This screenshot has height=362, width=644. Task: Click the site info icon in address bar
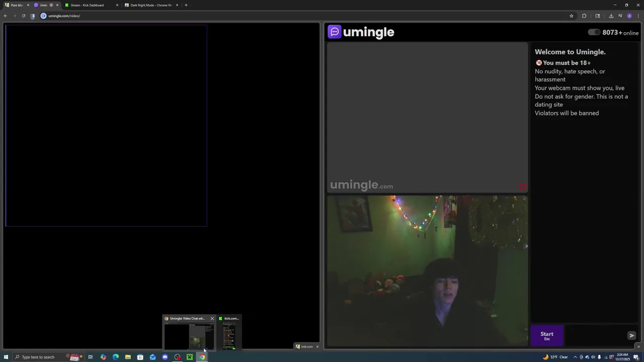pos(43,16)
